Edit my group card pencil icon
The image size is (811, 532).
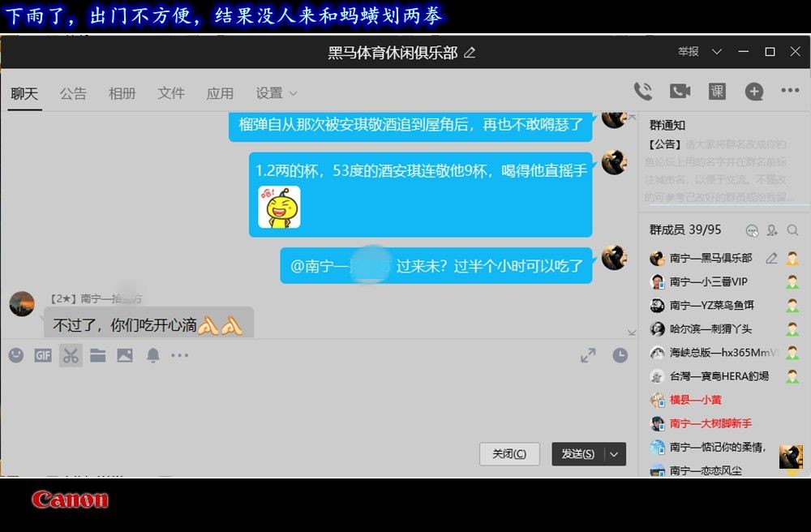[x=772, y=258]
